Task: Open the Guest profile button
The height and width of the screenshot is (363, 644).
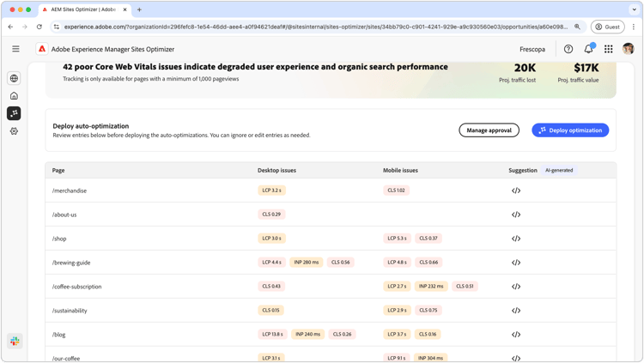Action: tap(607, 27)
